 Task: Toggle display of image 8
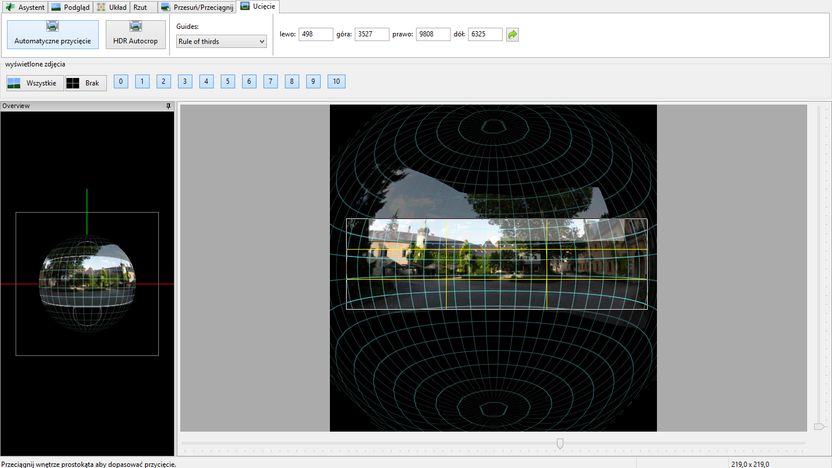[292, 81]
